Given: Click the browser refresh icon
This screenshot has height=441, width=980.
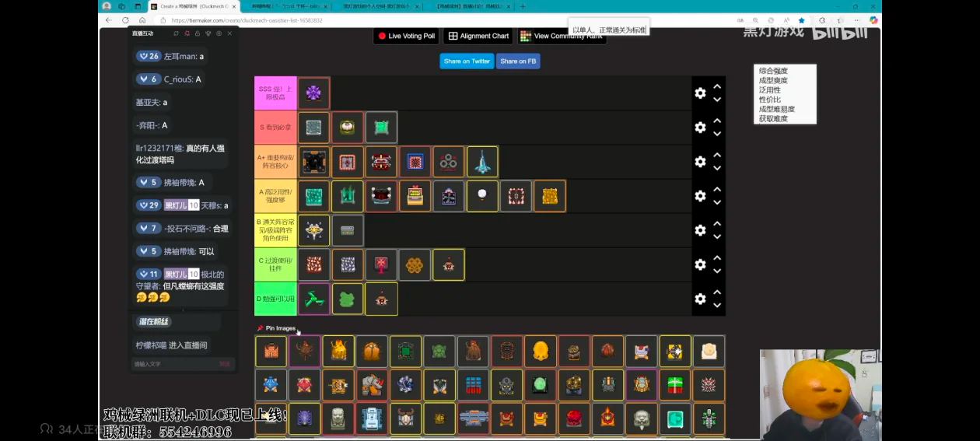Looking at the screenshot, I should pos(126,20).
